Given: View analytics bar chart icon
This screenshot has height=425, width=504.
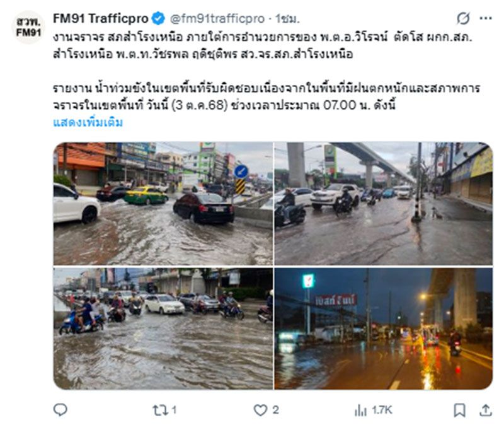Looking at the screenshot, I should pyautogui.click(x=360, y=410).
